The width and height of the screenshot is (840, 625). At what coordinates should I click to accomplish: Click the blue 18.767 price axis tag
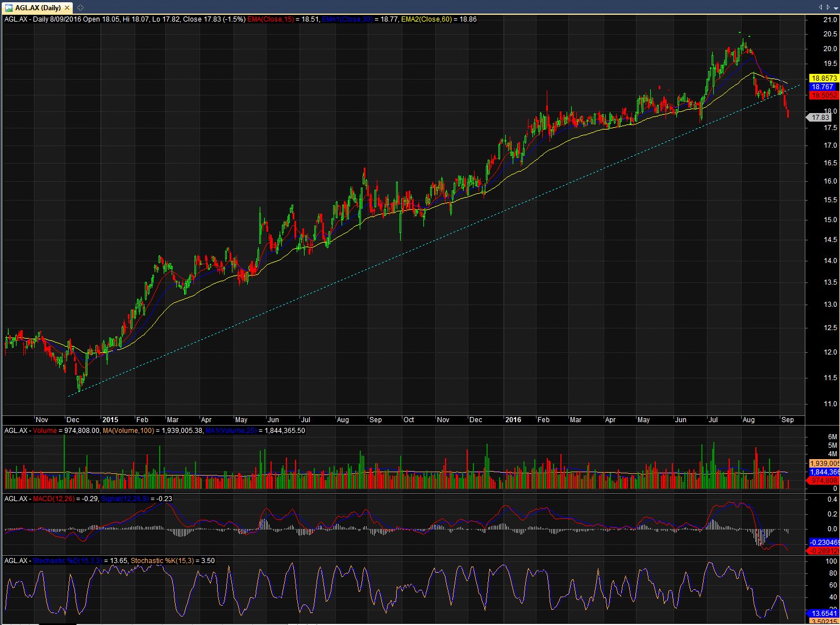824,87
